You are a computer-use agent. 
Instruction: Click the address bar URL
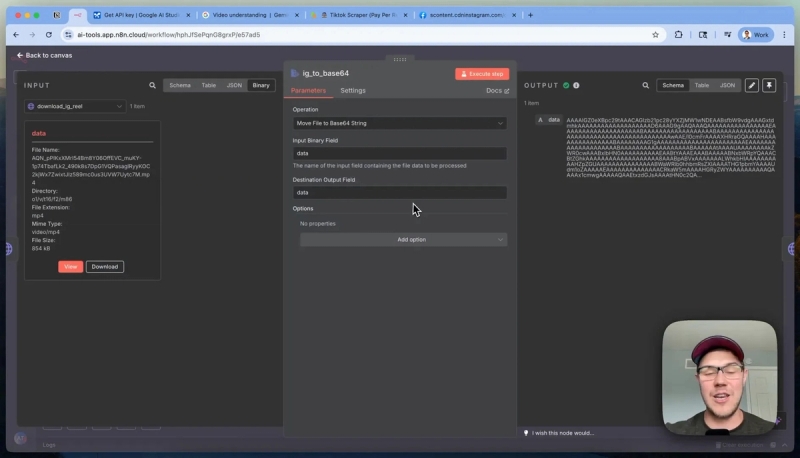point(168,35)
